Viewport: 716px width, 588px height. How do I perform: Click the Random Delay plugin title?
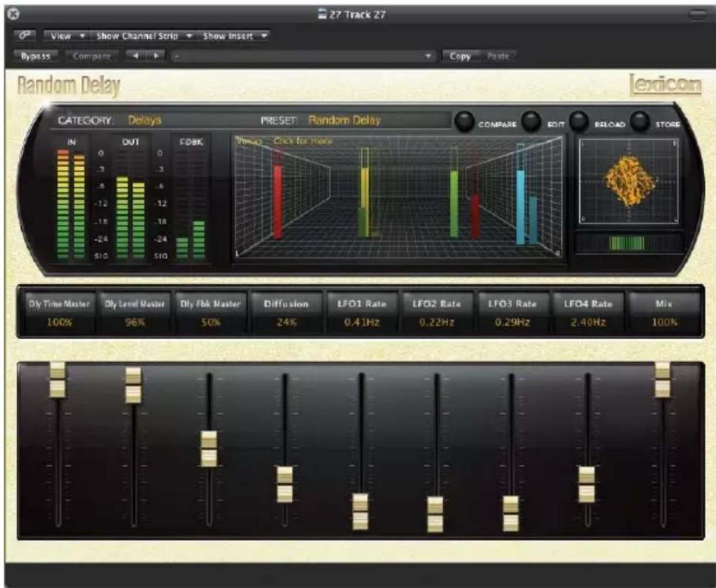point(69,87)
